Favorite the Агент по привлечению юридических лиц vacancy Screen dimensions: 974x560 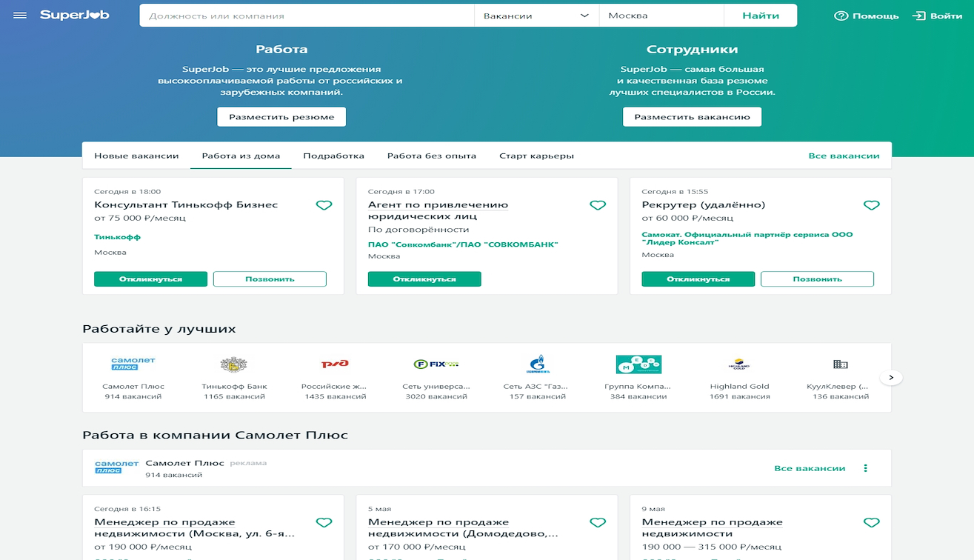tap(598, 205)
